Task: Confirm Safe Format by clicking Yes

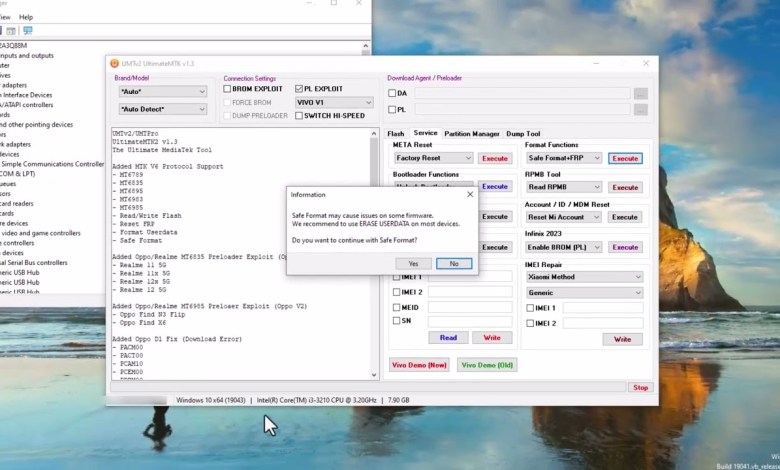Action: coord(412,263)
